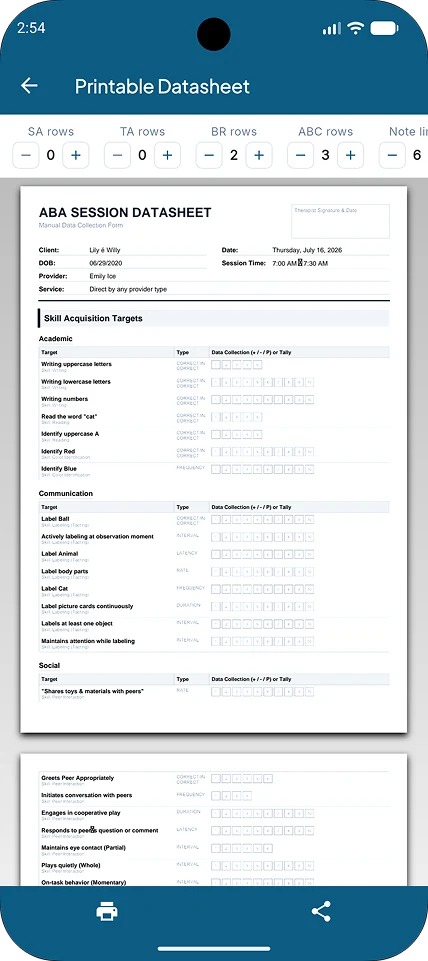Tap the Communication section heading
Image resolution: width=428 pixels, height=961 pixels.
(x=66, y=493)
